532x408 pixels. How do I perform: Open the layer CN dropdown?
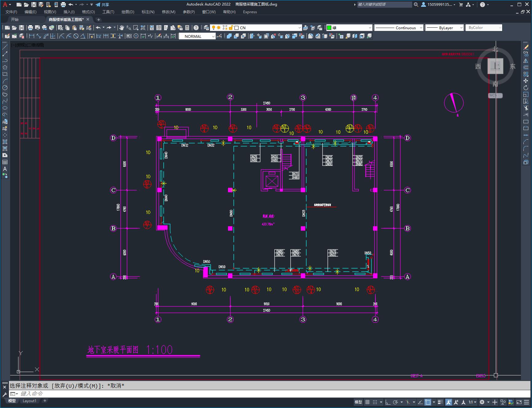pyautogui.click(x=300, y=28)
